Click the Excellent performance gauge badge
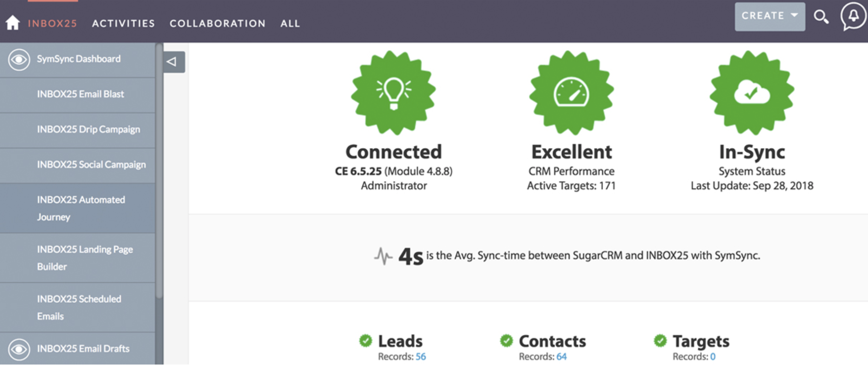 coord(571,93)
